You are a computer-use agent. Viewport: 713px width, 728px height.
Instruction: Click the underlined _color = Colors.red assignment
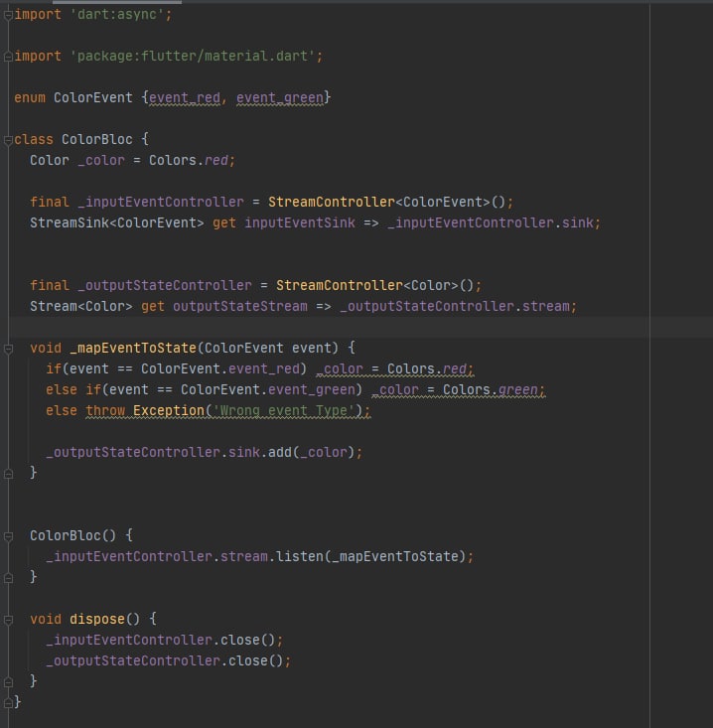coord(394,368)
